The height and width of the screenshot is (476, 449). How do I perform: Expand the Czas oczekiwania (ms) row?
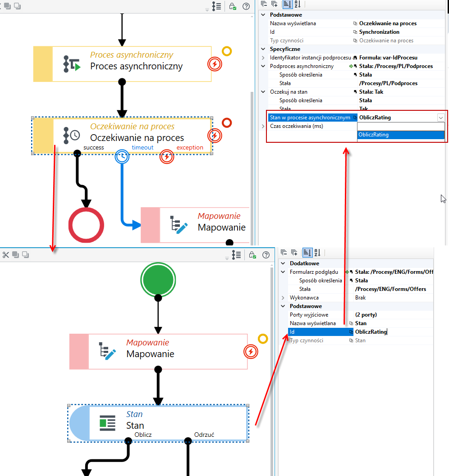coord(263,126)
